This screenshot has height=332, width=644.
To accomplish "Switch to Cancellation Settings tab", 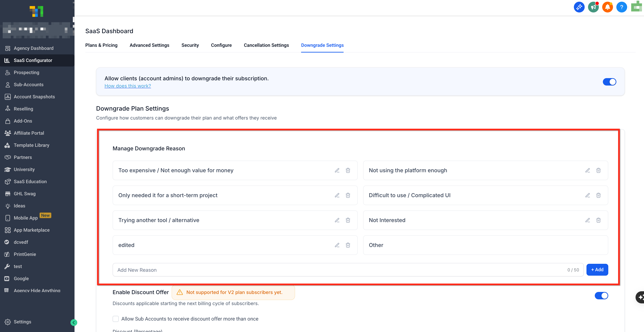I will (266, 45).
